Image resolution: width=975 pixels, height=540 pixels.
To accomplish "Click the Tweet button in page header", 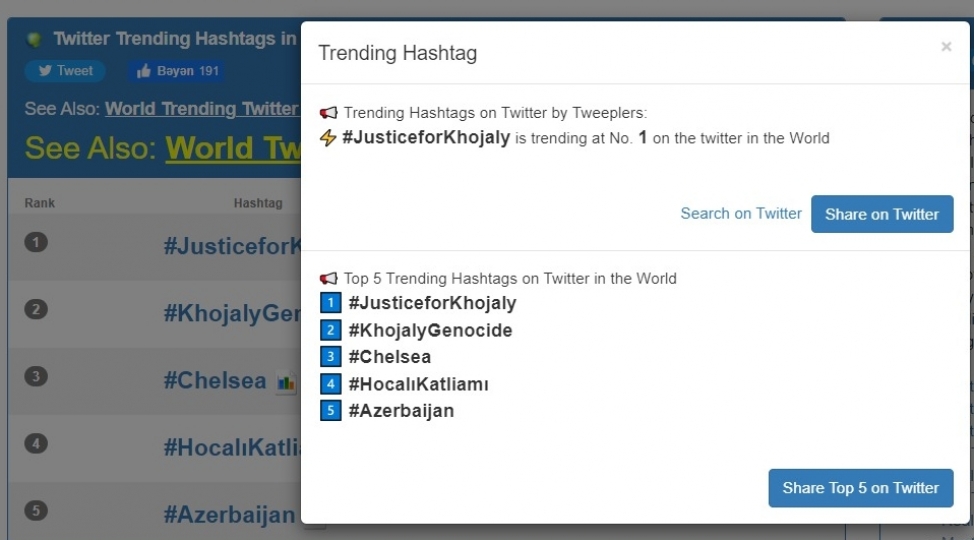I will [65, 71].
